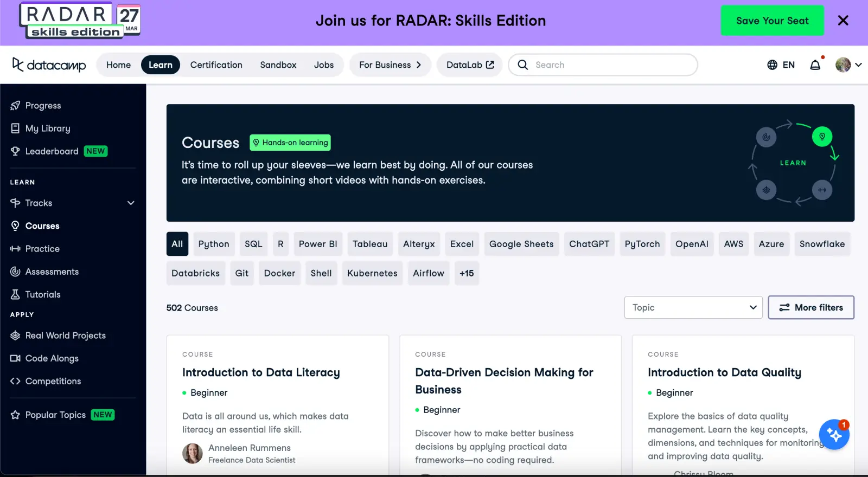868x477 pixels.
Task: Filter courses by R
Action: click(280, 244)
